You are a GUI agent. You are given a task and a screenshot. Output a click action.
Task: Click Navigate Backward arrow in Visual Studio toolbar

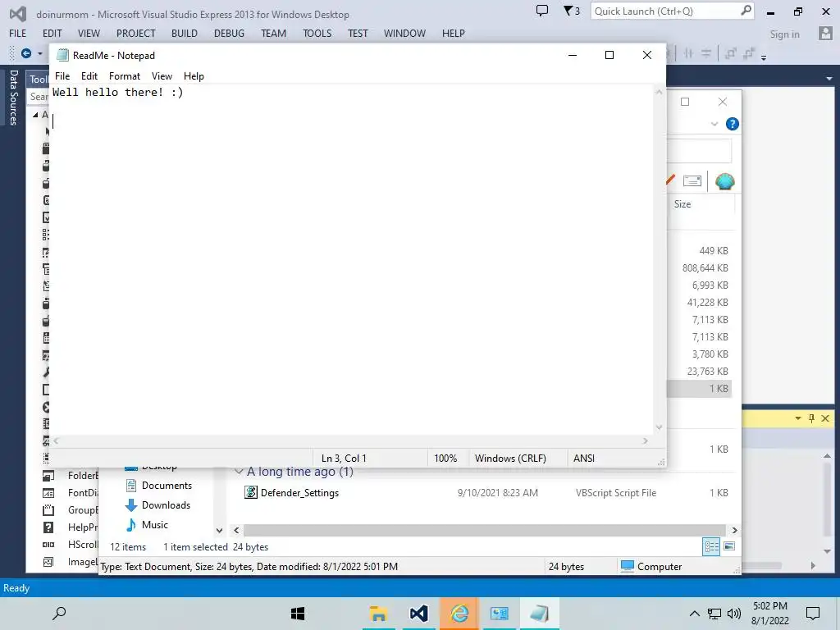pos(25,53)
